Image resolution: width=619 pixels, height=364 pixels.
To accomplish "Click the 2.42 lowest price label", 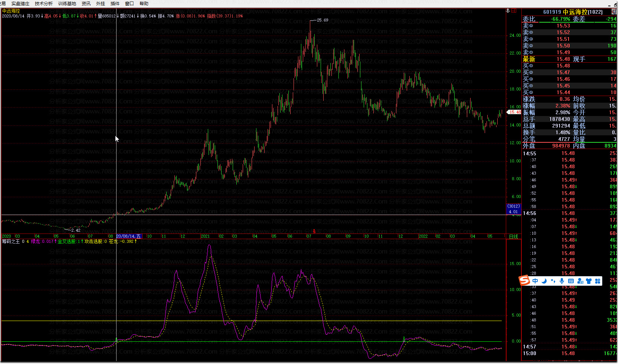I will (76, 230).
